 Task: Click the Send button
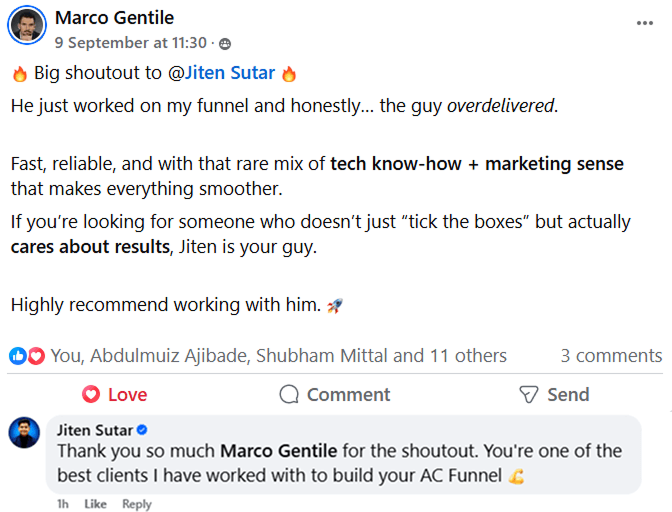(554, 394)
